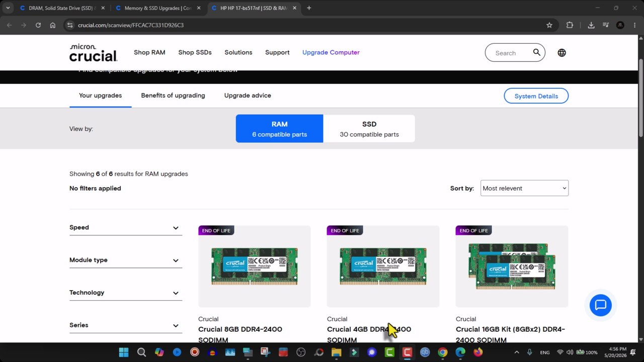Open the Shop RAM menu
644x362 pixels.
click(149, 52)
